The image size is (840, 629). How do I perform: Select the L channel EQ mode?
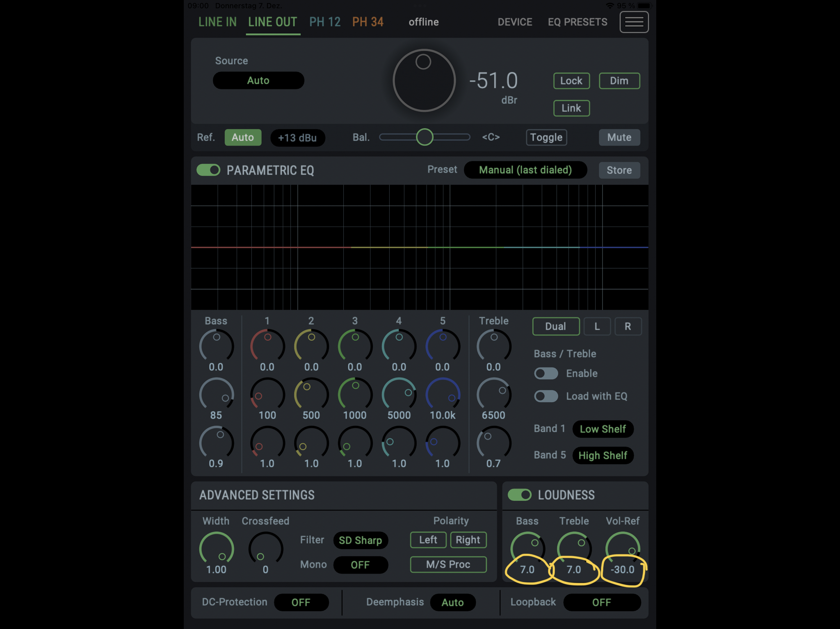click(x=597, y=326)
